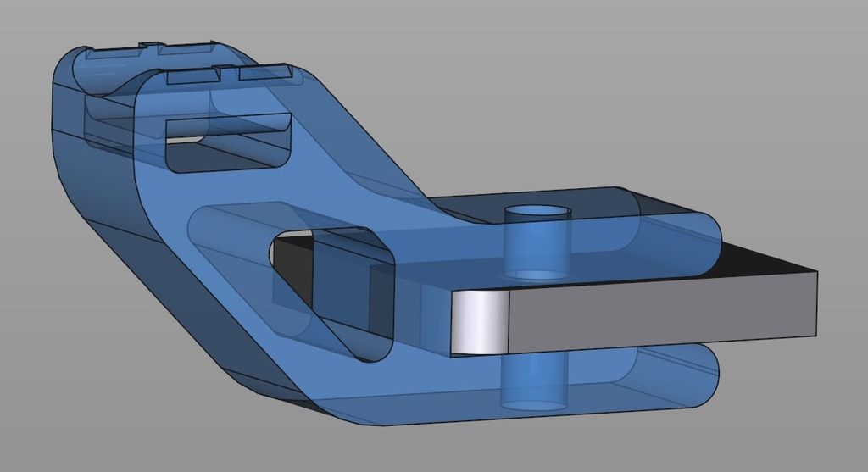Select the gray rectangular bar's front face
The height and width of the screenshot is (472, 868).
(x=663, y=312)
